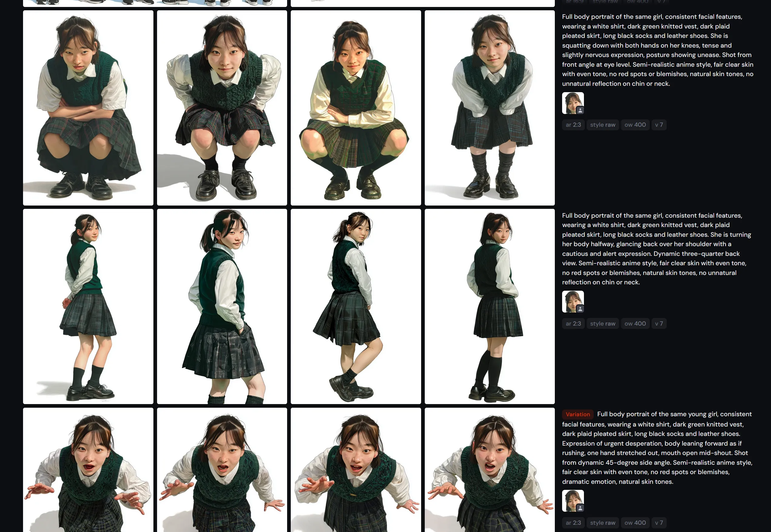Click 'style raw' tag under the Variation prompt
Image resolution: width=771 pixels, height=532 pixels.
603,523
